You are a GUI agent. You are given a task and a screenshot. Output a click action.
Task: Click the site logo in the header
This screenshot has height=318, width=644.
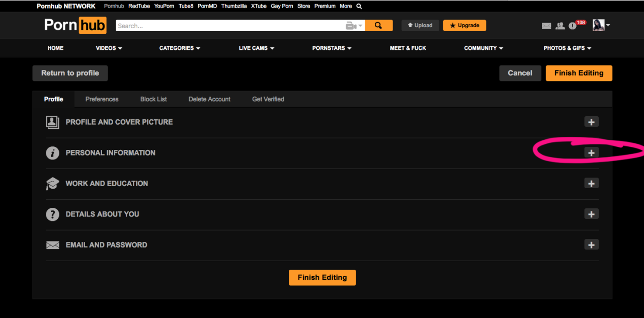75,25
